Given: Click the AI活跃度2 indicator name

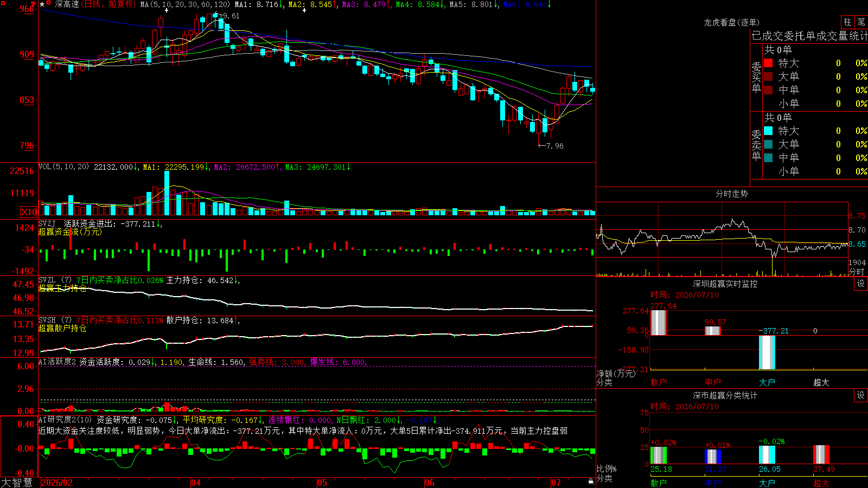Looking at the screenshot, I should click(x=58, y=362).
